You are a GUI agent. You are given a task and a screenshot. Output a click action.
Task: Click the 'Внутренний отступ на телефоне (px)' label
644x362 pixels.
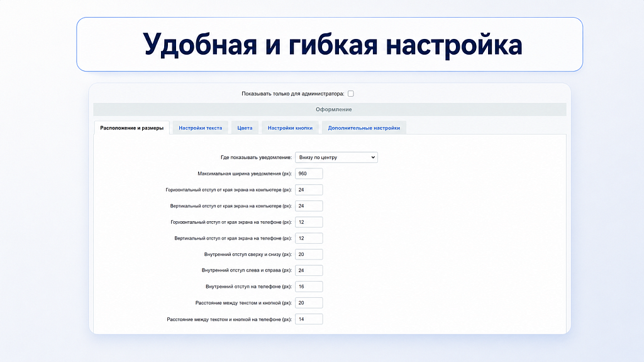coord(249,287)
